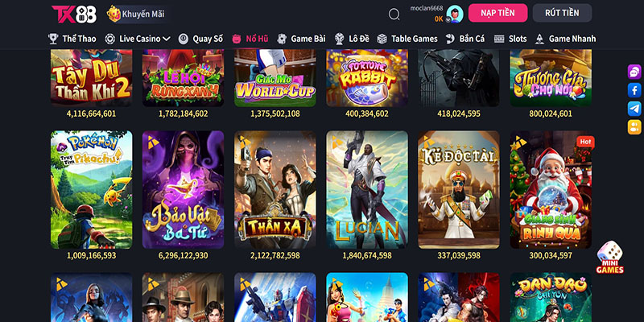Open the Kẻ Độc Tài game thumbnail
Image resolution: width=644 pixels, height=322 pixels.
[x=459, y=190]
